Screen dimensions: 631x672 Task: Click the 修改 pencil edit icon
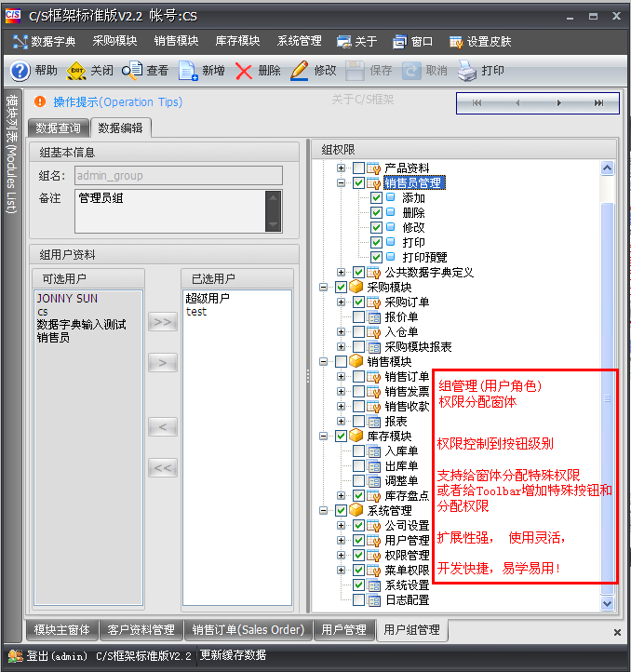point(300,71)
